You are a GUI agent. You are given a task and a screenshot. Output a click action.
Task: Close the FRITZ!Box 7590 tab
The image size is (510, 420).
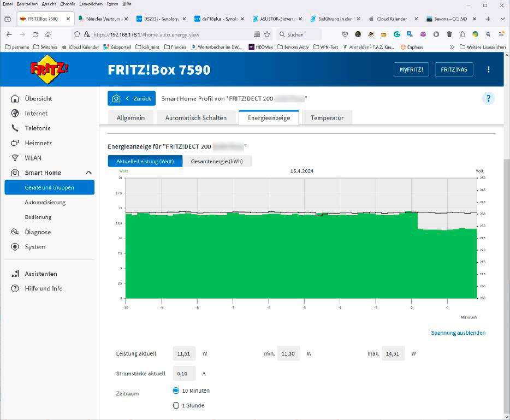point(68,19)
